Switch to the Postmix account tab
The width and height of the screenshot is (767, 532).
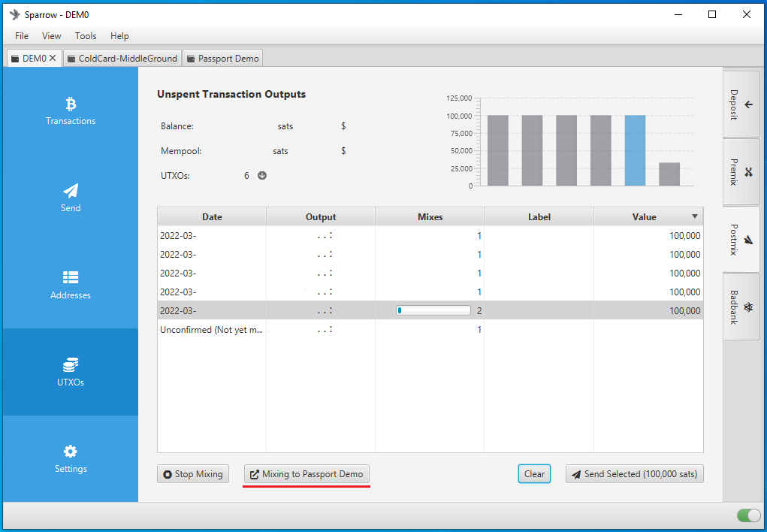[x=741, y=240]
